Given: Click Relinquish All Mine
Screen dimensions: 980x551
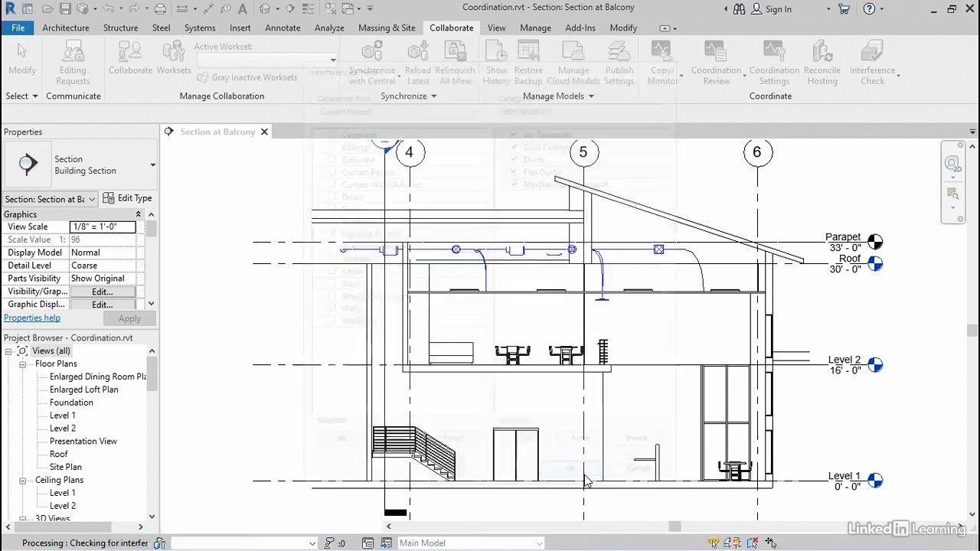Looking at the screenshot, I should click(x=455, y=63).
